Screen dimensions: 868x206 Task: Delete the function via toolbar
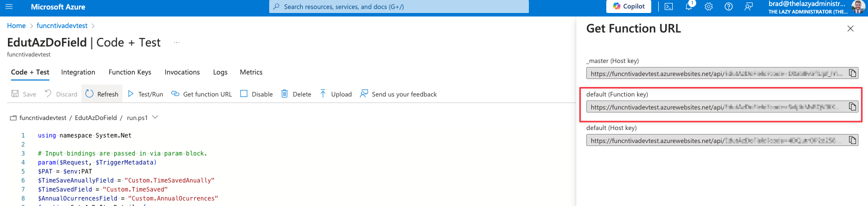click(x=296, y=94)
